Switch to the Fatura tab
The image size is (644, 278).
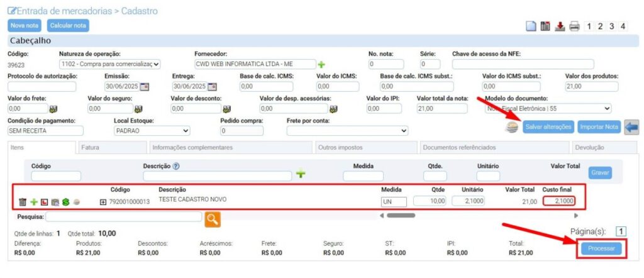click(x=90, y=147)
